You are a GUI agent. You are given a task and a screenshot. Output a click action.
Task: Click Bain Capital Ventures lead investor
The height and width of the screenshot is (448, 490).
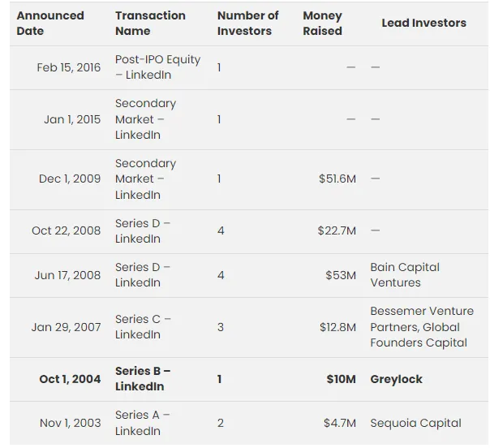[405, 275]
